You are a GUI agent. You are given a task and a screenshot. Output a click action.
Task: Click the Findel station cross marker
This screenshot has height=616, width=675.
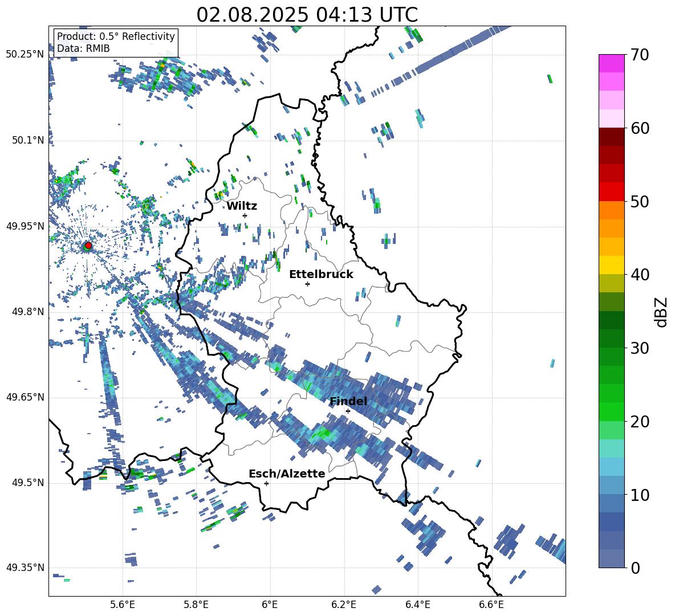[x=348, y=411]
